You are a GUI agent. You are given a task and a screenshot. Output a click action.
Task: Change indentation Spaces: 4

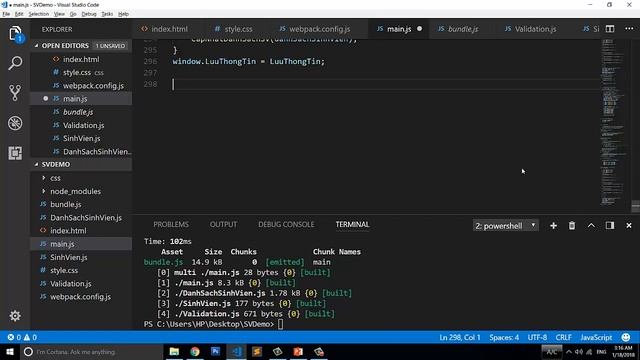tap(504, 337)
